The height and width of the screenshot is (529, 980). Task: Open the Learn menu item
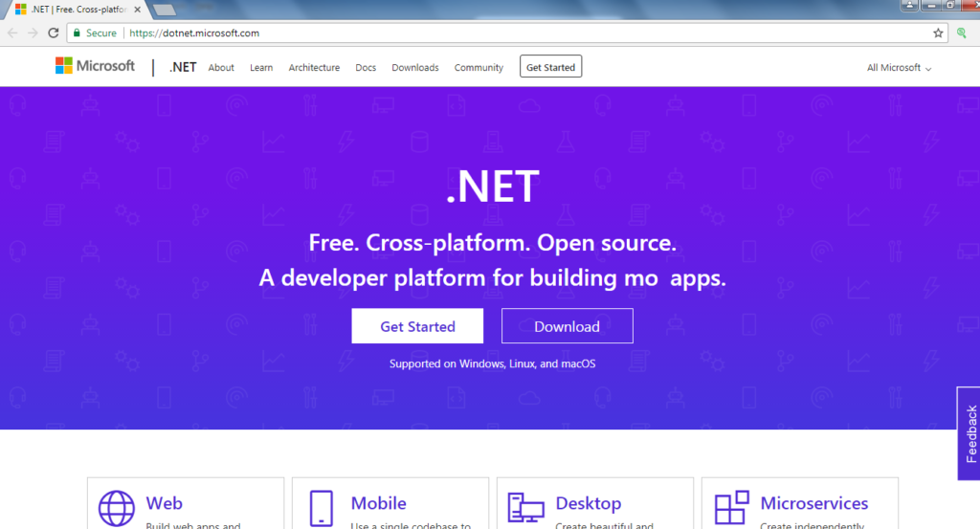point(261,68)
